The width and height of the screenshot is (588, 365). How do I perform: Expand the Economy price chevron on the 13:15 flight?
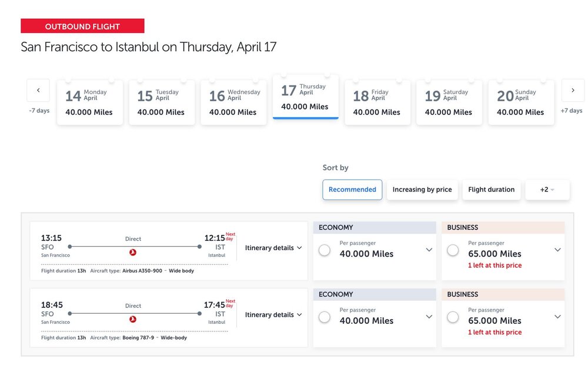[429, 250]
